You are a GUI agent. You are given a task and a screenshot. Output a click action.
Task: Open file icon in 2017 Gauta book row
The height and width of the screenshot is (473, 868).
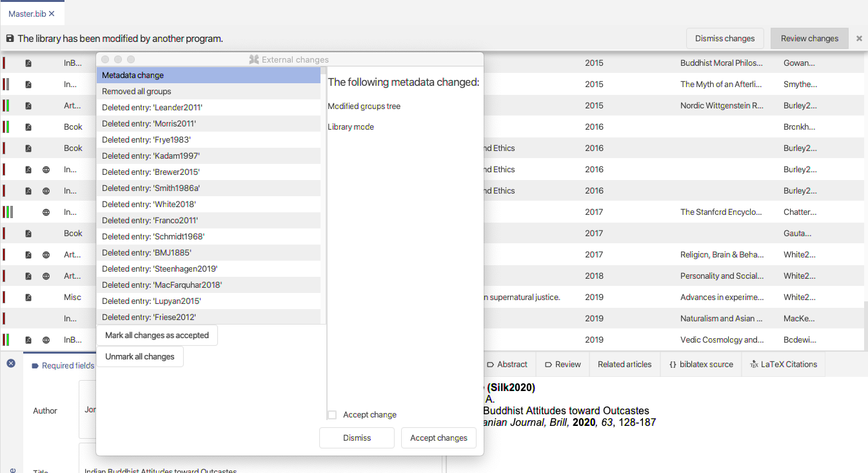pyautogui.click(x=28, y=234)
